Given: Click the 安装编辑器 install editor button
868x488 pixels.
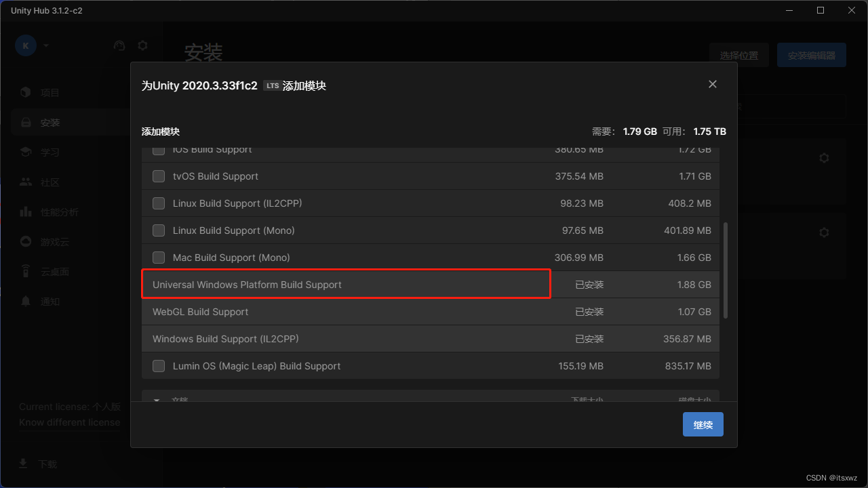Looking at the screenshot, I should (x=812, y=56).
